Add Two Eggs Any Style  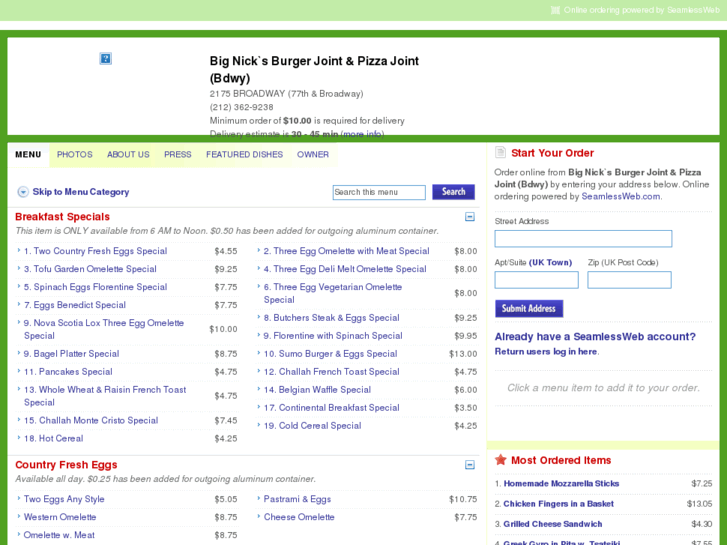click(64, 499)
